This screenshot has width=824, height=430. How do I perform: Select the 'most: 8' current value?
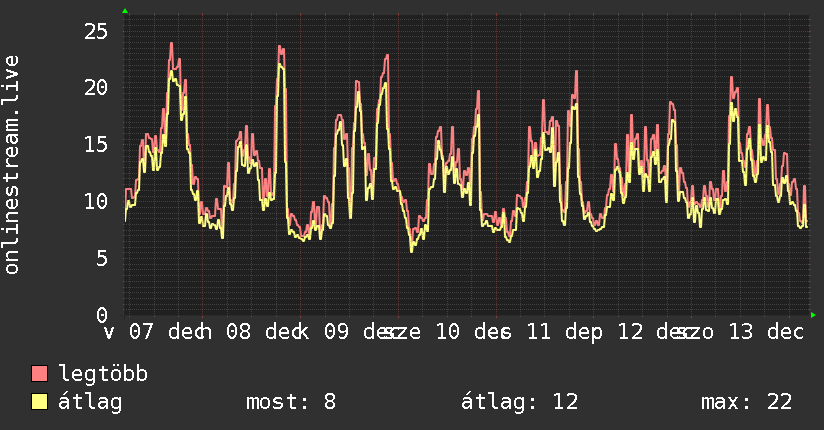pyautogui.click(x=291, y=402)
